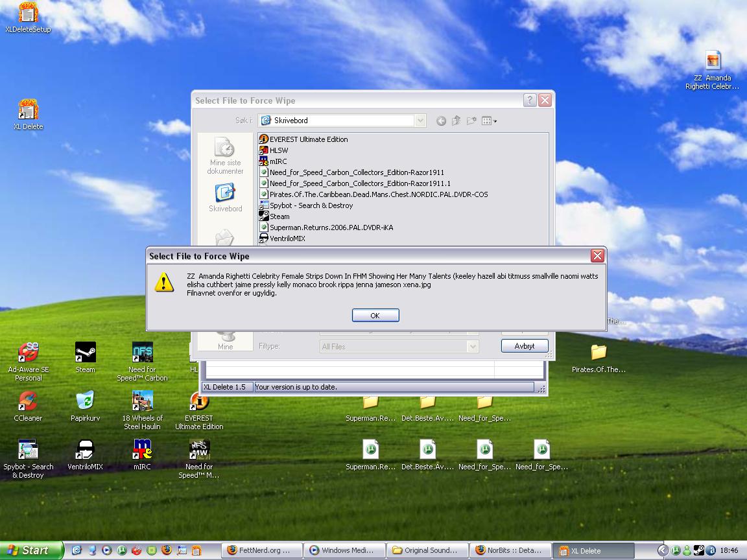Select 'Spybot - Search & Destroy' in file list

click(306, 205)
